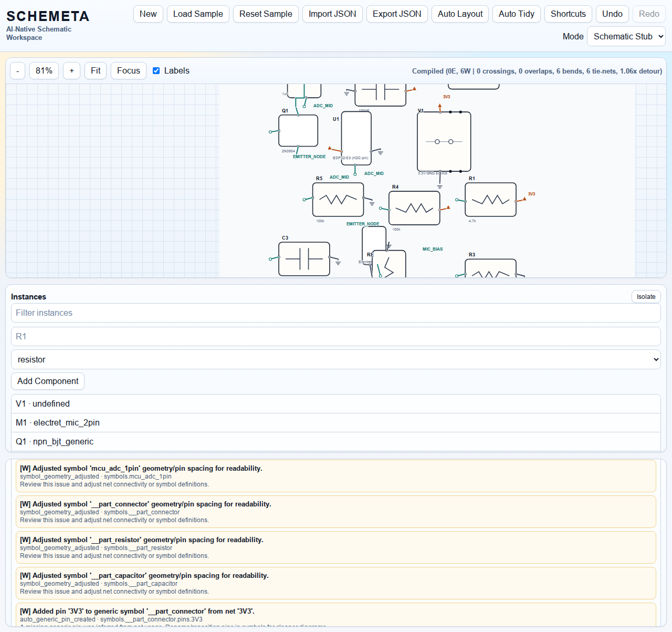Select the Q1 npn_bjt_generic instance
Screen dimensions: 672x632
point(336,442)
